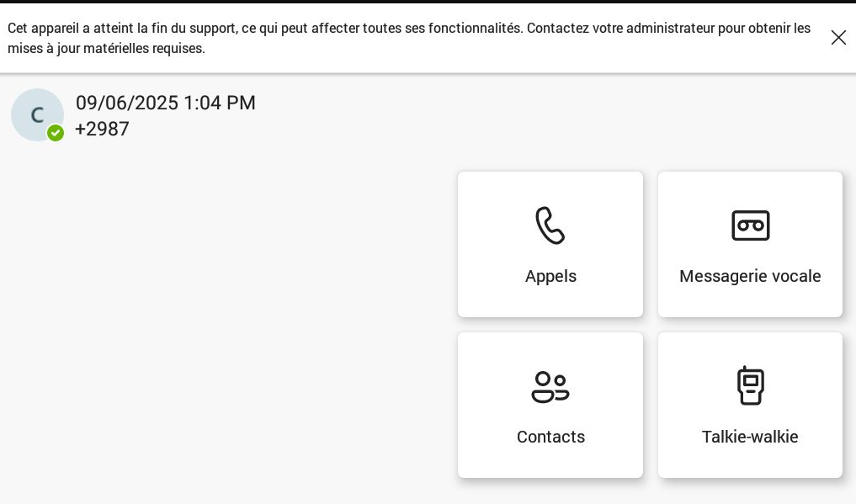This screenshot has height=504, width=856.
Task: Click the green presence status badge
Action: click(x=56, y=133)
